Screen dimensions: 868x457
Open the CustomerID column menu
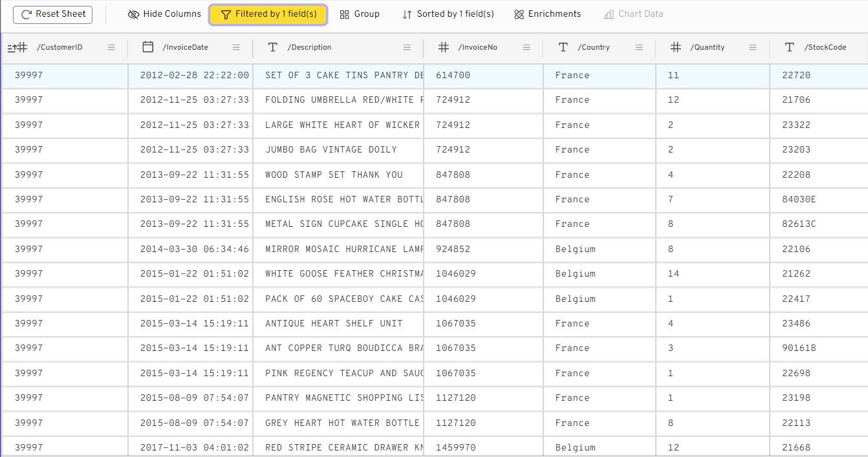coord(111,47)
